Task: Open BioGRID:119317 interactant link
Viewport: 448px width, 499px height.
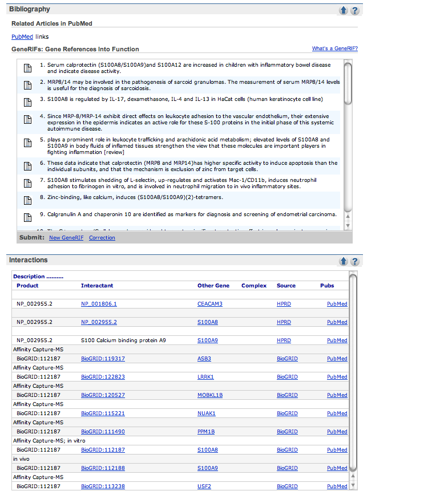Action: pos(103,359)
